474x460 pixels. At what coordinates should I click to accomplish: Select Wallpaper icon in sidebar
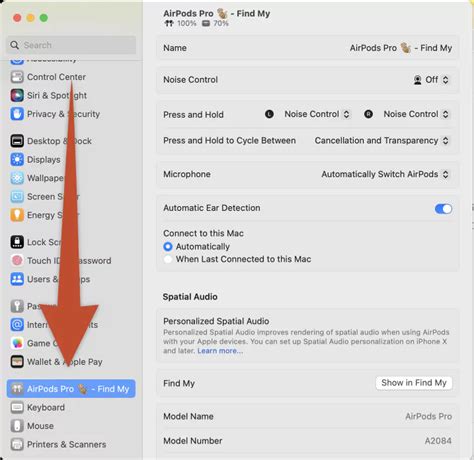17,178
